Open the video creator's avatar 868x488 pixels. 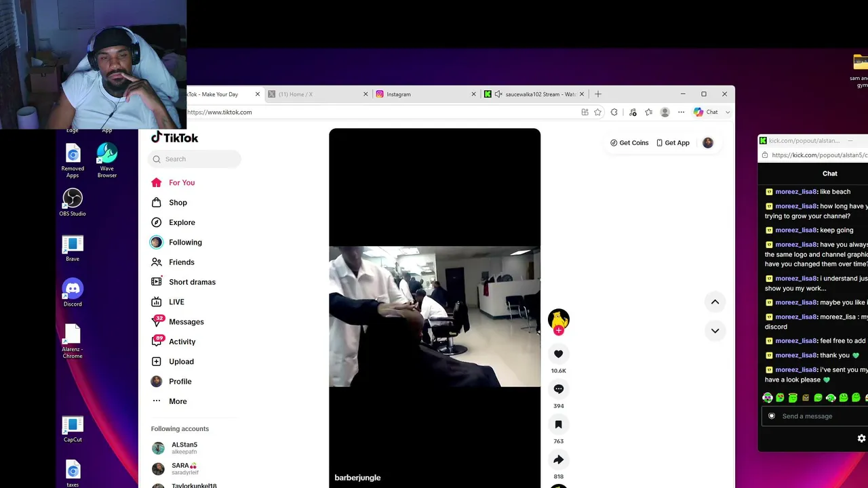point(558,319)
